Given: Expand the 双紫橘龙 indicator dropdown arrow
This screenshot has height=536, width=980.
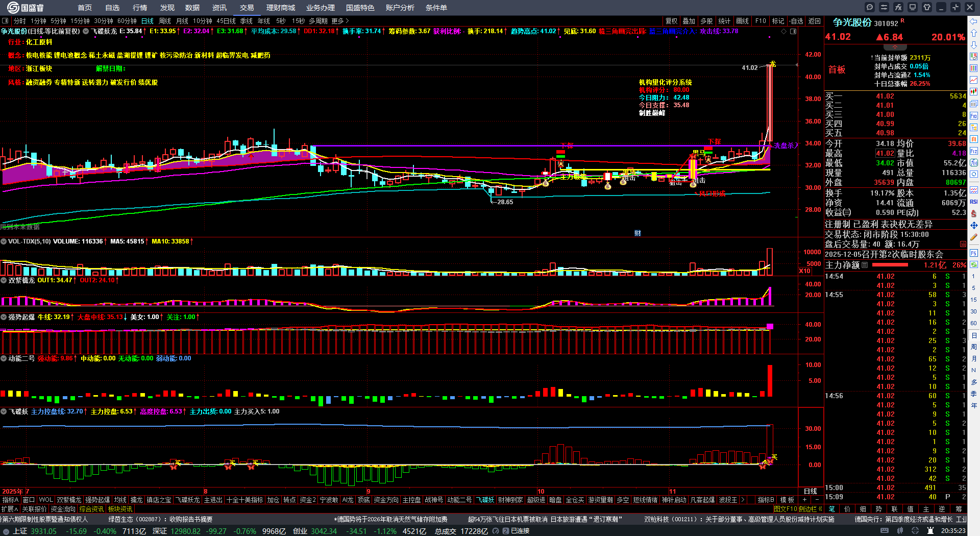Looking at the screenshot, I should [4, 280].
